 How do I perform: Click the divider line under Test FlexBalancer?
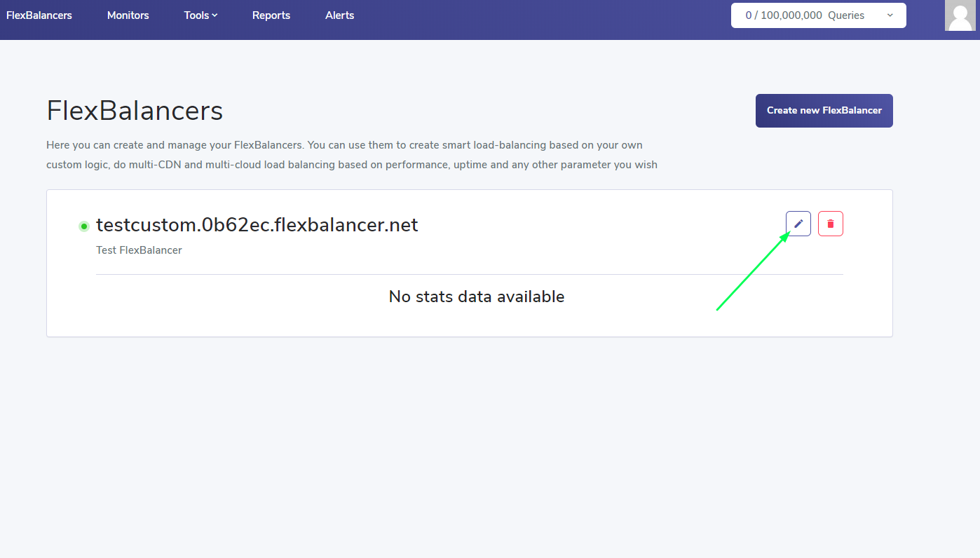pos(469,274)
